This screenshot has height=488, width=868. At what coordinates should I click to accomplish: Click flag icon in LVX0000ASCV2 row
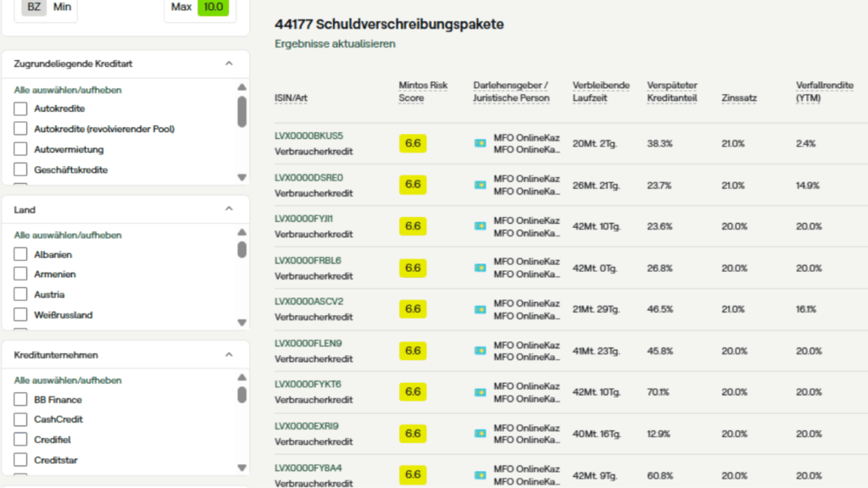(480, 309)
